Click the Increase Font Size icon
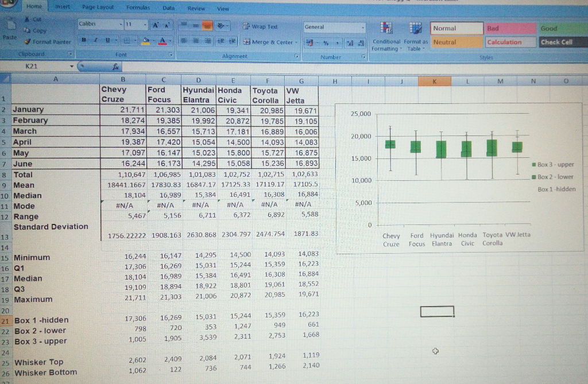Image resolution: width=588 pixels, height=384 pixels. click(155, 25)
